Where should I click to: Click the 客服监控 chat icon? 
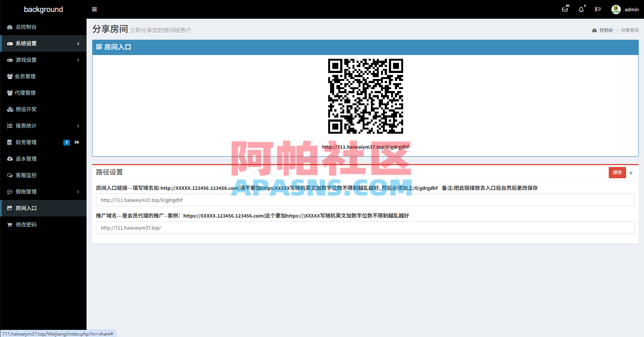pos(10,175)
